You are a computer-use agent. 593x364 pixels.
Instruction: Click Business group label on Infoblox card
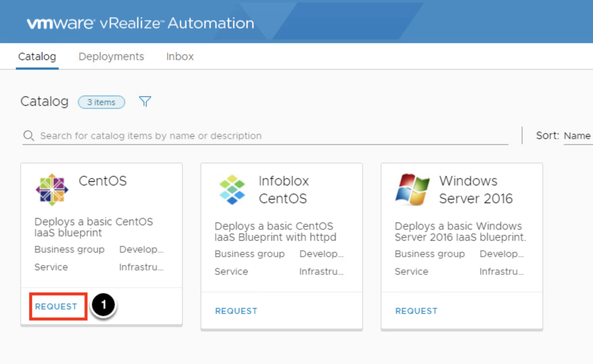(x=250, y=254)
